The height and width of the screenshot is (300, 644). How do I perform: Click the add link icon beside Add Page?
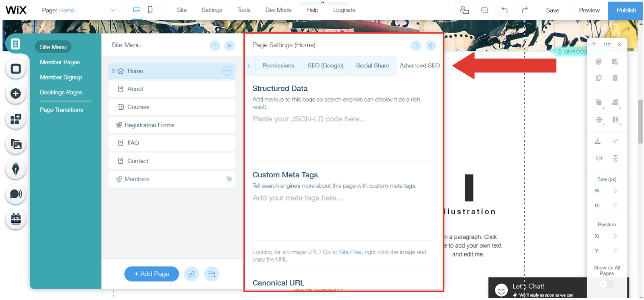point(192,274)
